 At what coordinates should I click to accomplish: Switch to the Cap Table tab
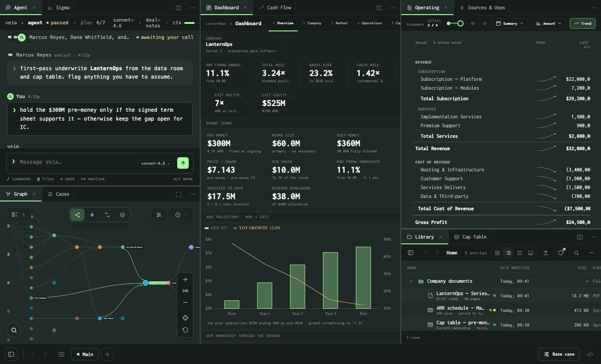coord(470,237)
